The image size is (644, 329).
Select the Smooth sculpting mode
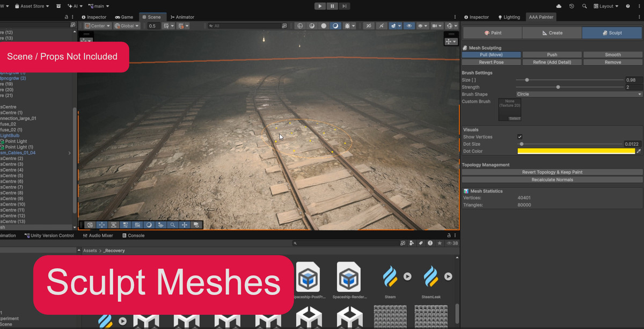[612, 54]
